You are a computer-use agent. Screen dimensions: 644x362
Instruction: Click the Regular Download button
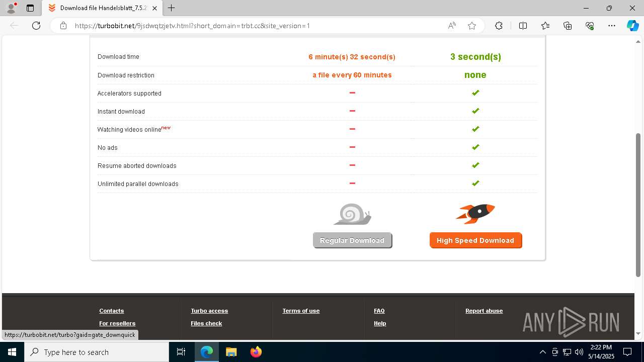point(352,240)
